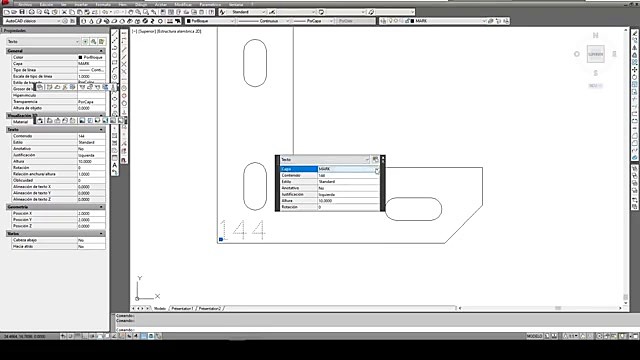Click the Justificación value in quick properties popup
Screen dimensions: 640x360
348,195
